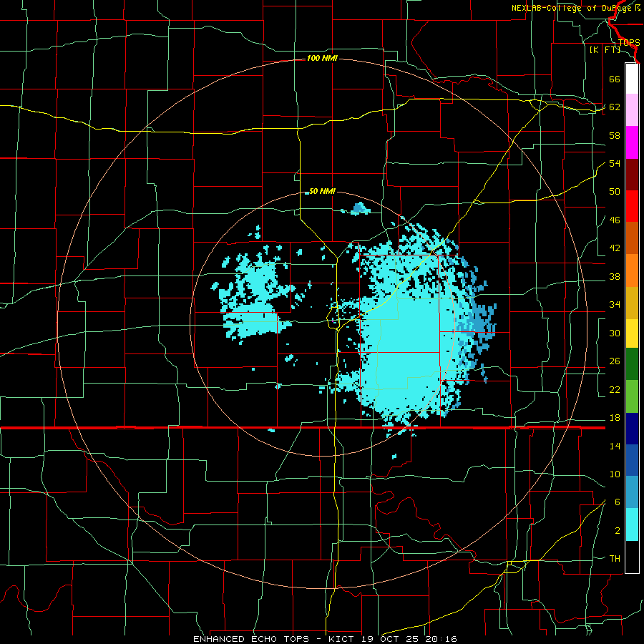Click the 66 value on the scale
The image size is (644, 644).
(615, 79)
